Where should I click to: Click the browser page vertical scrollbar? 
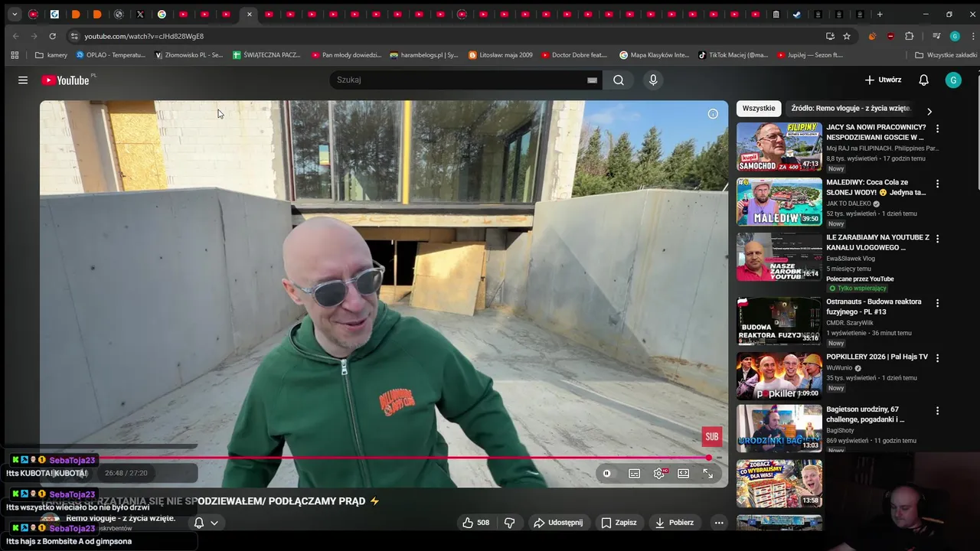[x=977, y=130]
